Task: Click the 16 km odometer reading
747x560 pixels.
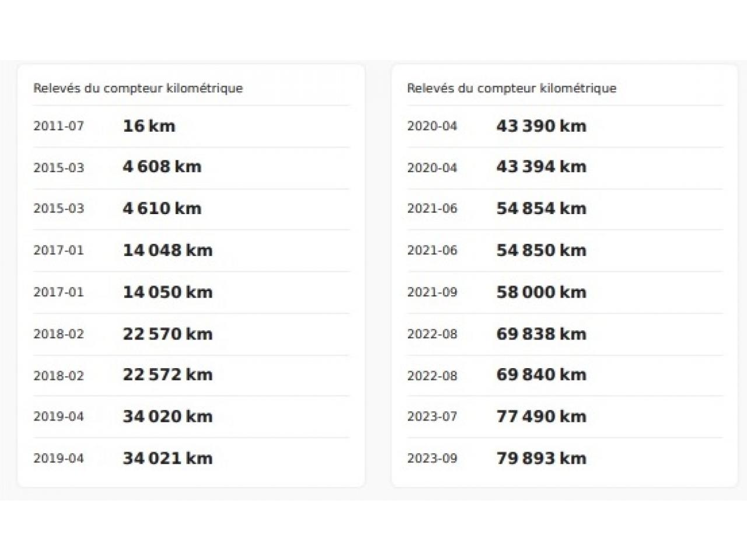Action: click(x=149, y=126)
